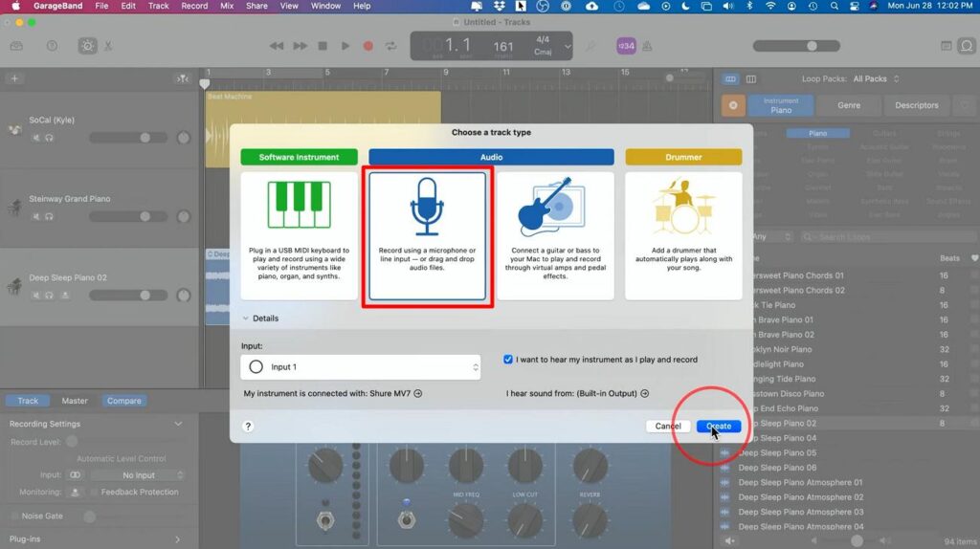Click the Create button
Screen dimensions: 980x549
click(718, 426)
